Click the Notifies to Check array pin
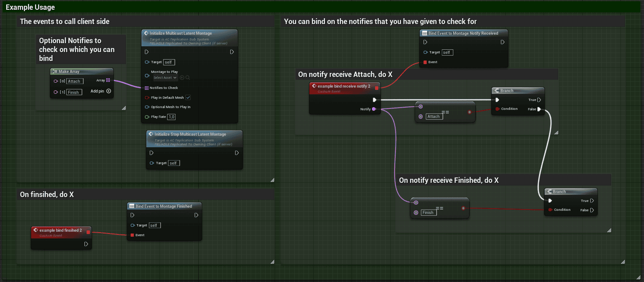 point(147,88)
